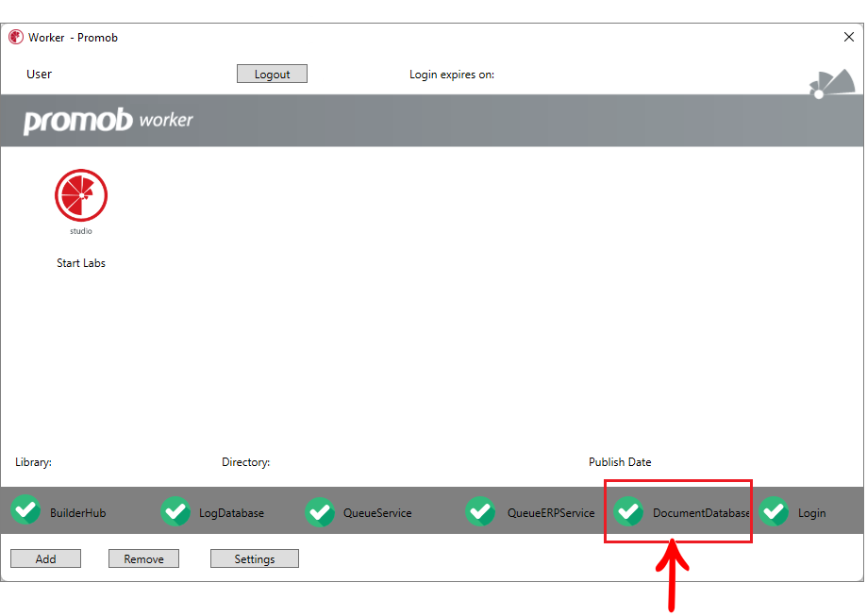Launch the Start Labs studio icon
Screen dimensions: 867x616
coord(81,196)
